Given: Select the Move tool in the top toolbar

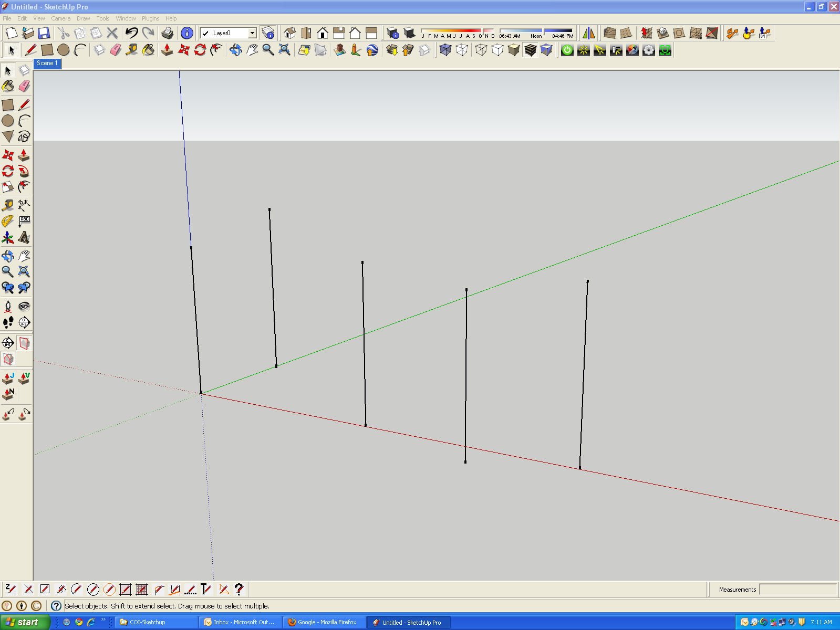Looking at the screenshot, I should 183,50.
